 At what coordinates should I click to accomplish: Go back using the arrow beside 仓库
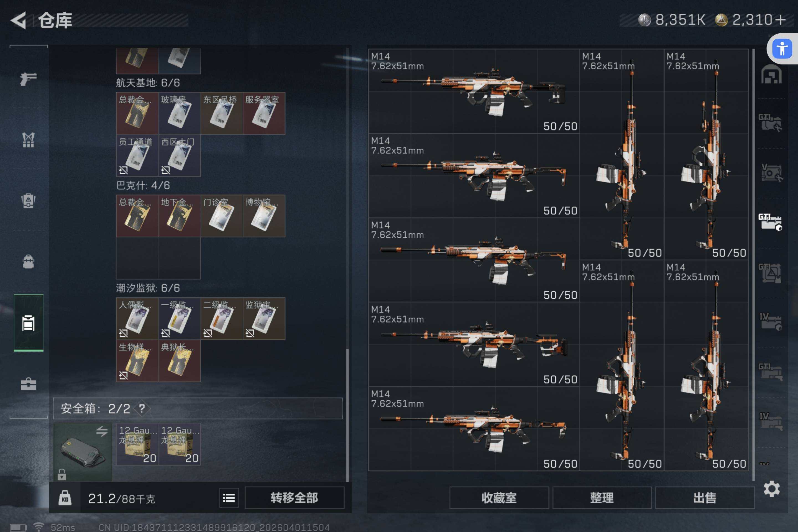click(x=19, y=20)
